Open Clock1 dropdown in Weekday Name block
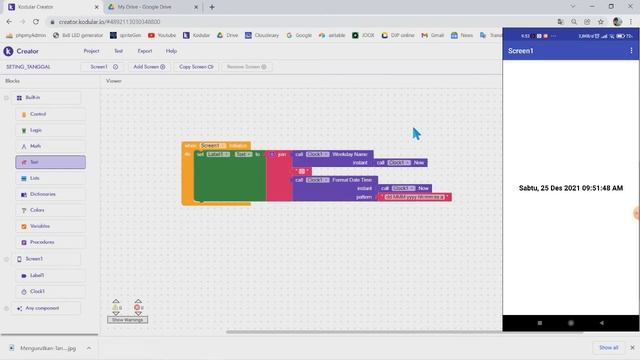640x360 pixels. [x=318, y=154]
